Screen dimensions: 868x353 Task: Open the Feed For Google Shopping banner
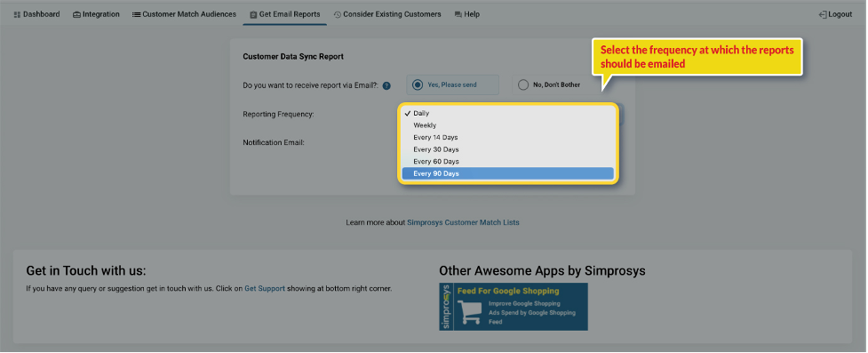pyautogui.click(x=514, y=307)
